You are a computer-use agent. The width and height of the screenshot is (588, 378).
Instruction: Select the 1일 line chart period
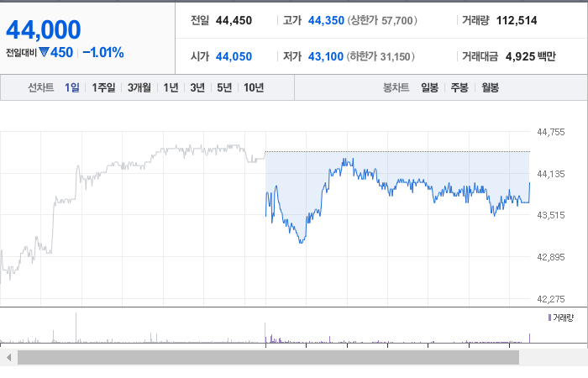71,87
